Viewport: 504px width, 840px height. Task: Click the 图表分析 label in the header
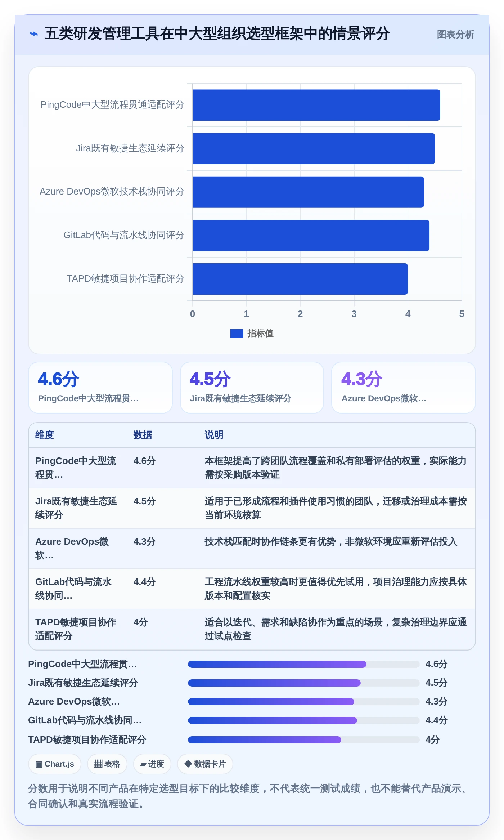[x=455, y=35]
